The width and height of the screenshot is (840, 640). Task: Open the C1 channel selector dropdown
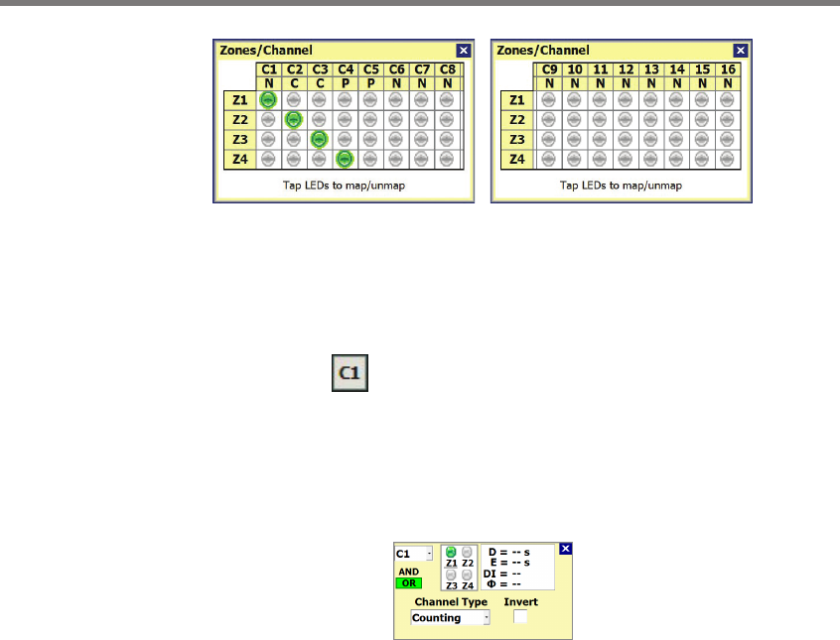pos(429,554)
